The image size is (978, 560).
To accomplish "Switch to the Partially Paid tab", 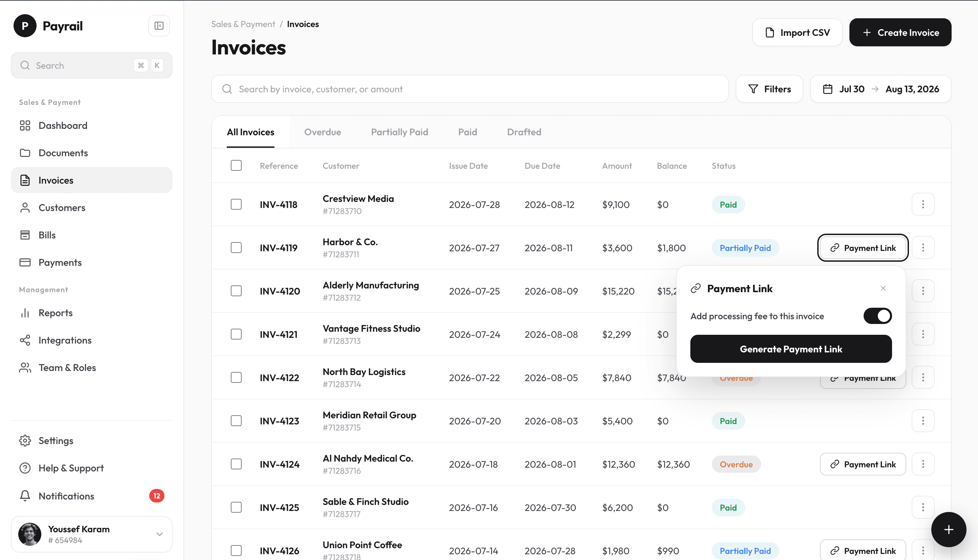I will tap(400, 132).
